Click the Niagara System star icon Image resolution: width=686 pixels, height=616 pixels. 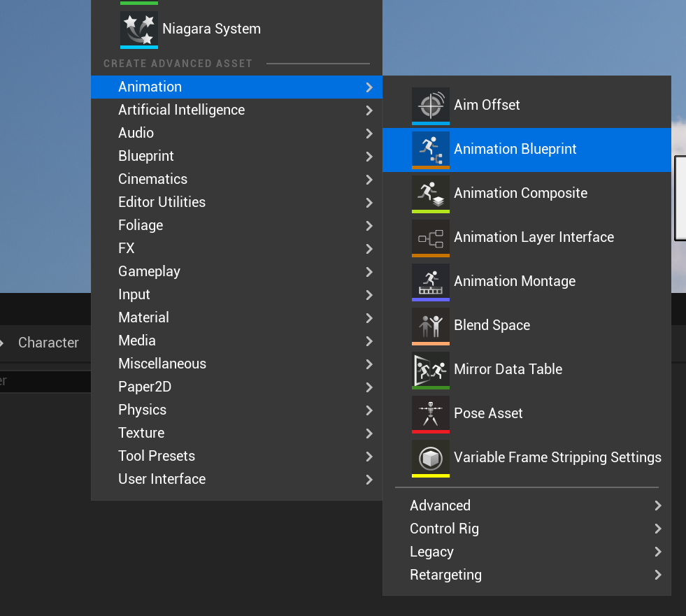138,29
